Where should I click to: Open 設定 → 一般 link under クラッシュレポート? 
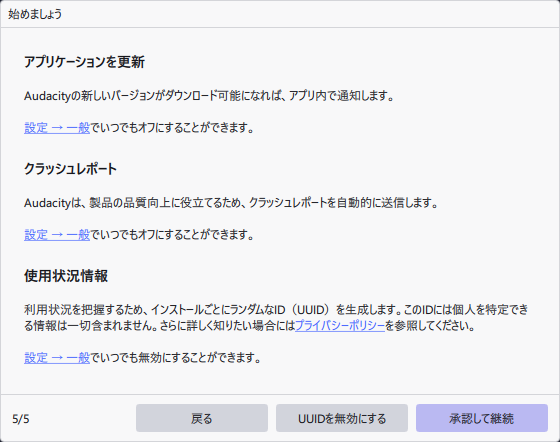click(57, 235)
